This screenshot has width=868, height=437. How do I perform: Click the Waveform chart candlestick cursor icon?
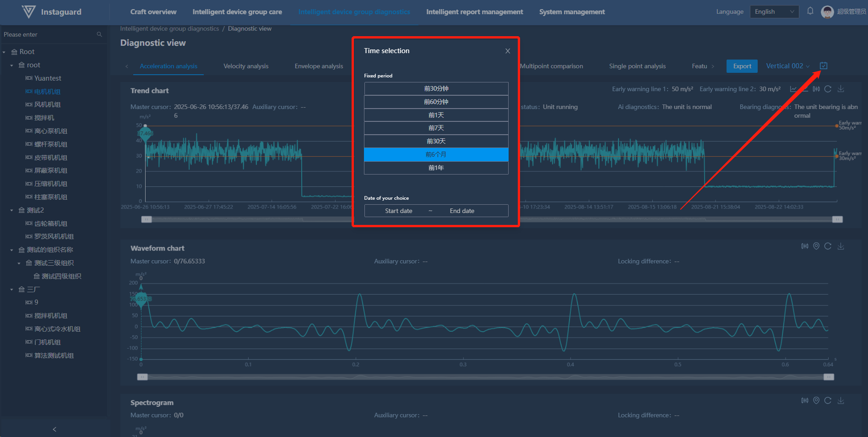coord(805,246)
